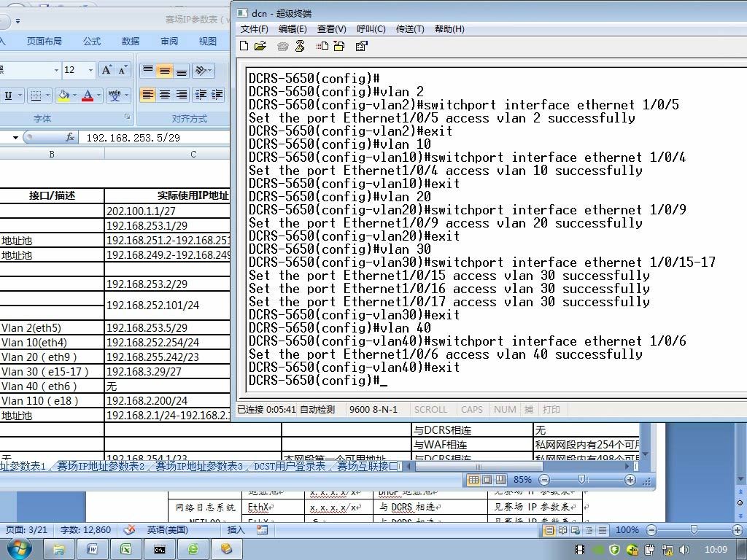Select sheet tab 赛场IP地址参数表2
This screenshot has width=747, height=560.
tap(101, 466)
